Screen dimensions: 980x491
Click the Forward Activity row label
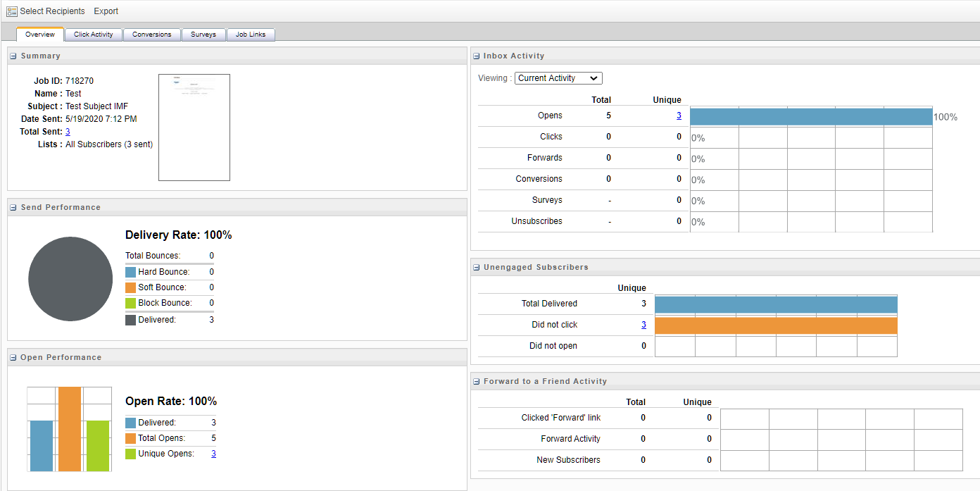(x=571, y=439)
